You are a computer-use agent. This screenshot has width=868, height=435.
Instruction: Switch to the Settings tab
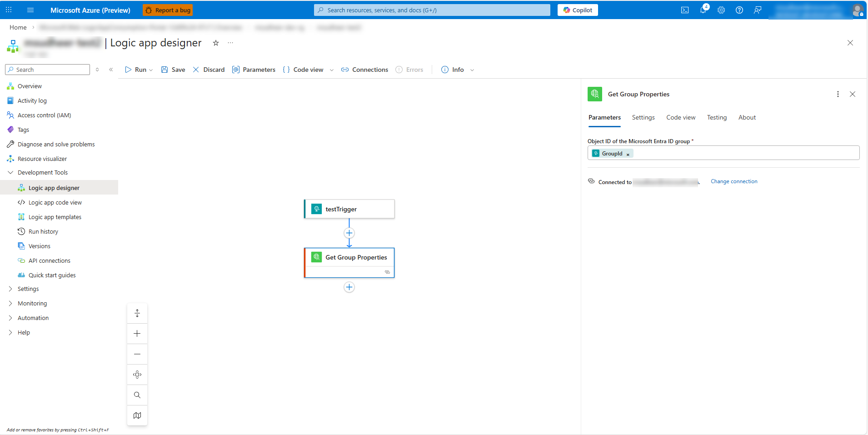[644, 118]
